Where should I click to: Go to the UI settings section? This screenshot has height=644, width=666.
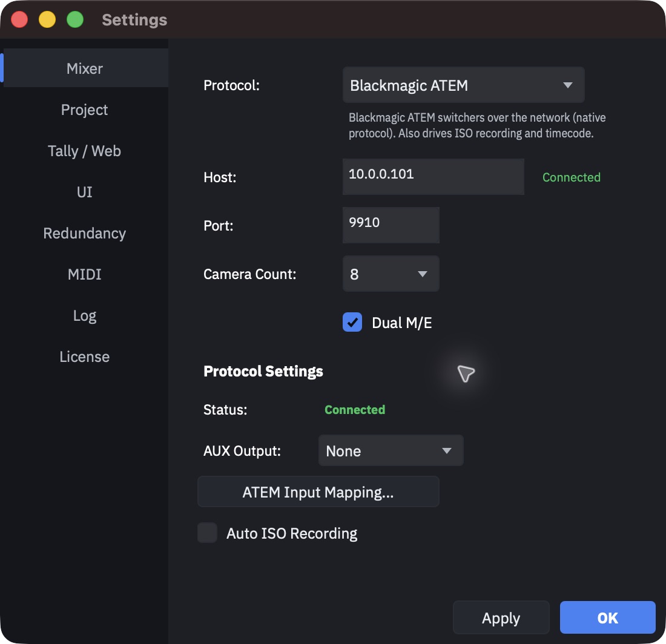point(85,192)
